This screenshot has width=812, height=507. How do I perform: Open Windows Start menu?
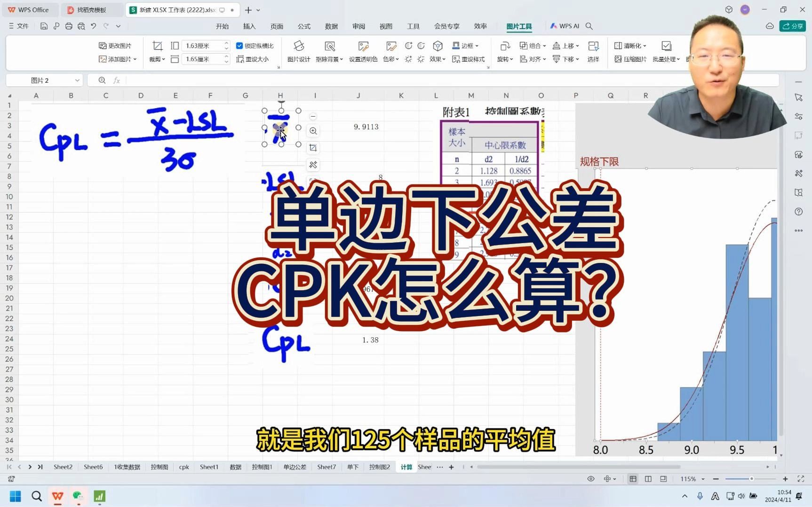click(x=16, y=496)
